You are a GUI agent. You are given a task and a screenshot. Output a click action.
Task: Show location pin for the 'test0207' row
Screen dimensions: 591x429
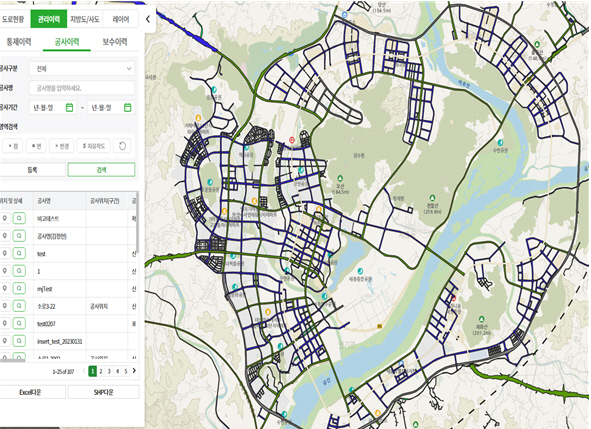click(5, 323)
